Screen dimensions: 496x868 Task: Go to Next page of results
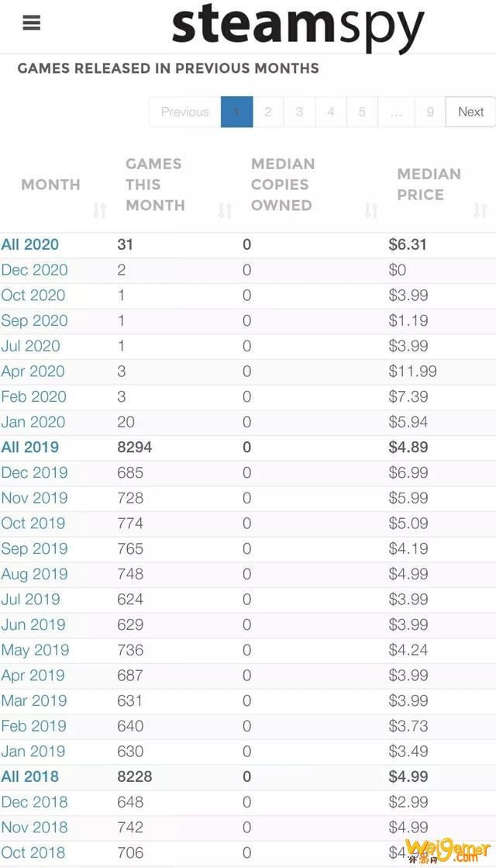click(470, 112)
